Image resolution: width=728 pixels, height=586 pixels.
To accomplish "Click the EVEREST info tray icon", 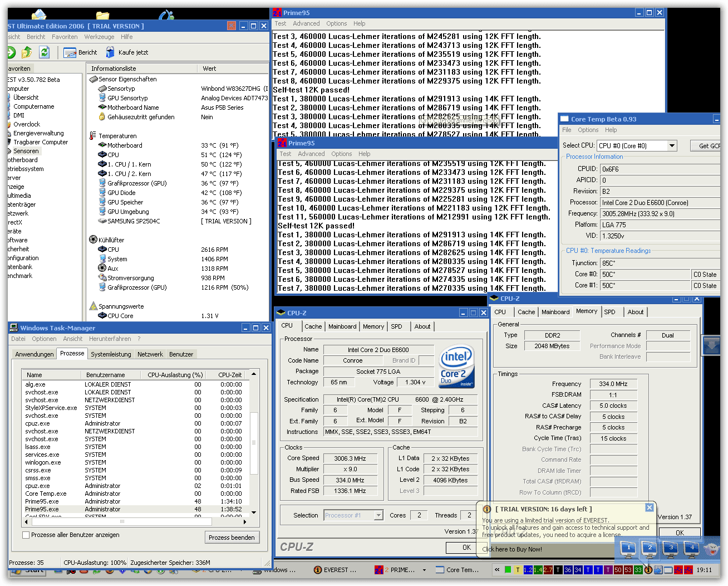I will [x=648, y=570].
